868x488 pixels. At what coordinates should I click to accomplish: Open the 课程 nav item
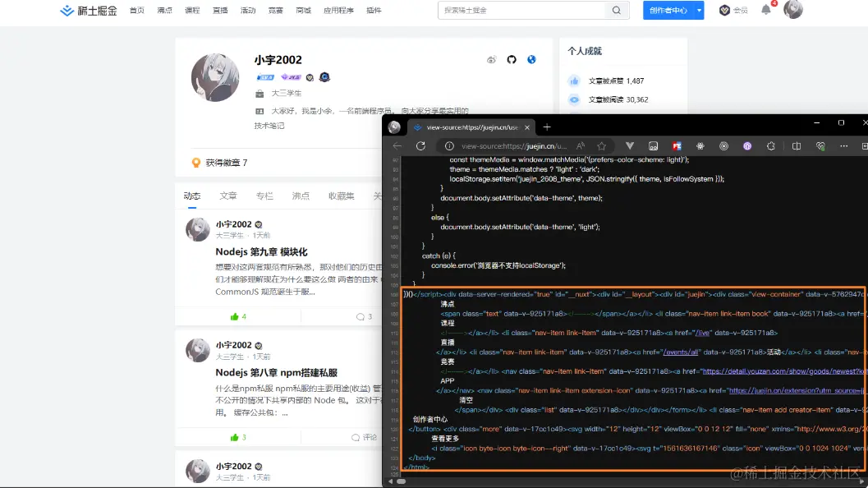(x=192, y=11)
